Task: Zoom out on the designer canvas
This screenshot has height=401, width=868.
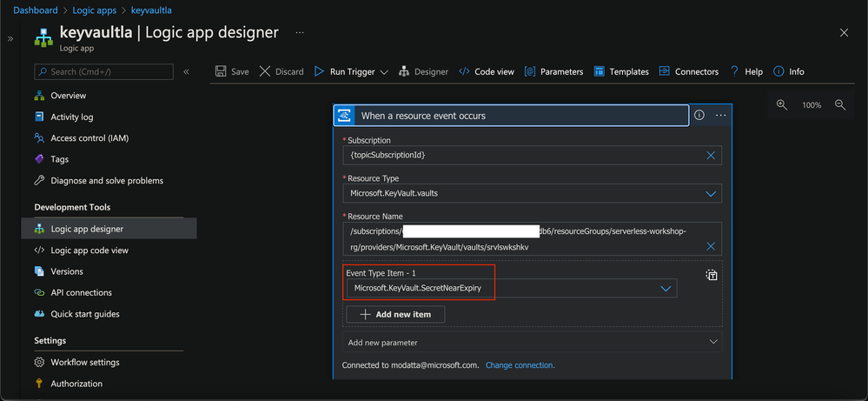Action: 840,104
